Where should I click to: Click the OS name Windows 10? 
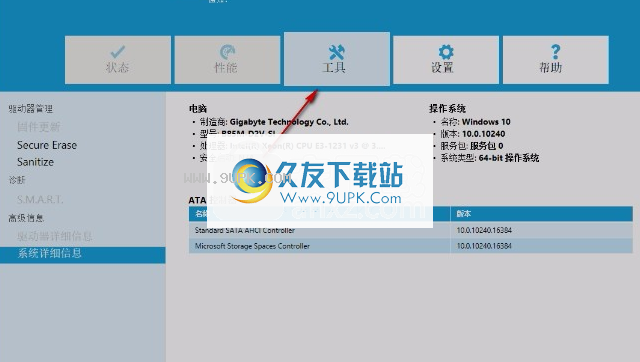point(486,122)
